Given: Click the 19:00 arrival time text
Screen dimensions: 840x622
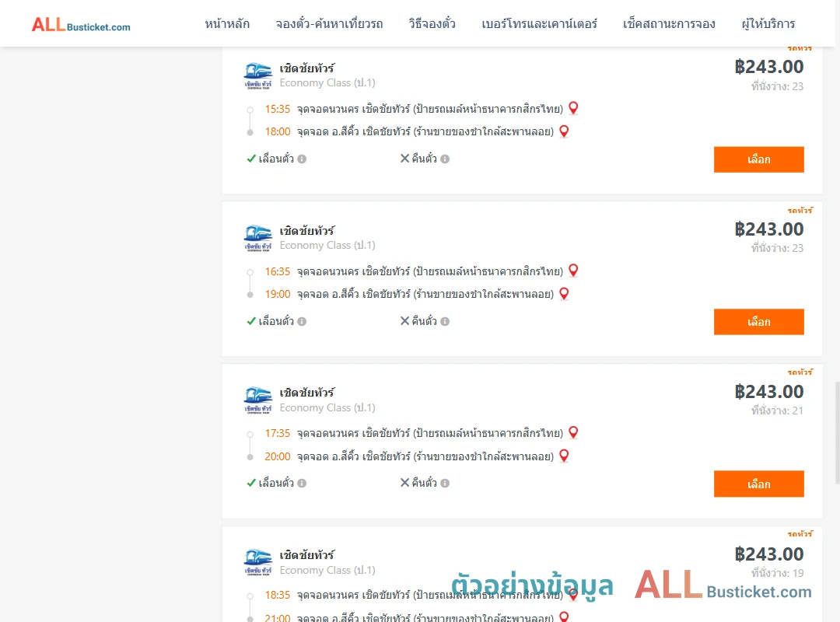Looking at the screenshot, I should (278, 294).
